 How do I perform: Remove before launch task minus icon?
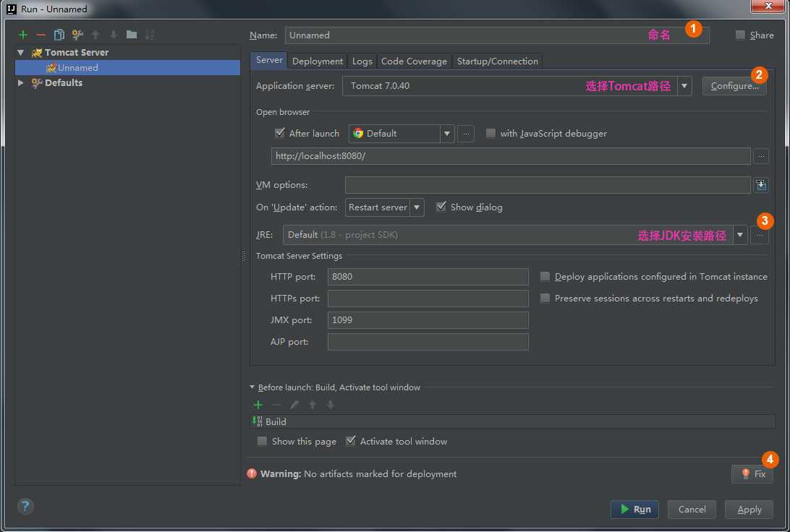tap(276, 405)
